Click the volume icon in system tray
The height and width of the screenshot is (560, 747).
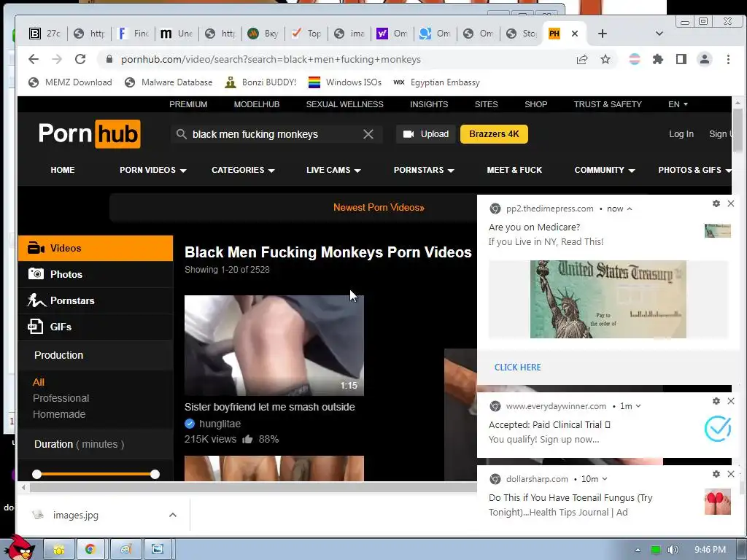(x=673, y=550)
